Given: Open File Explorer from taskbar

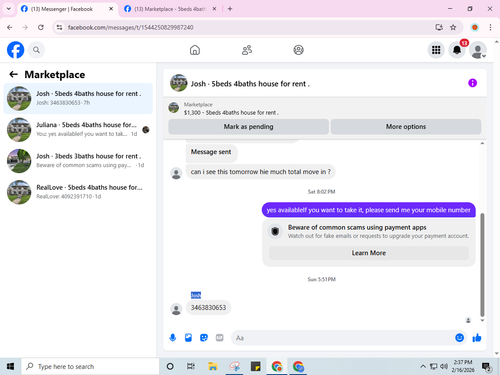Looking at the screenshot, I should click(x=213, y=366).
